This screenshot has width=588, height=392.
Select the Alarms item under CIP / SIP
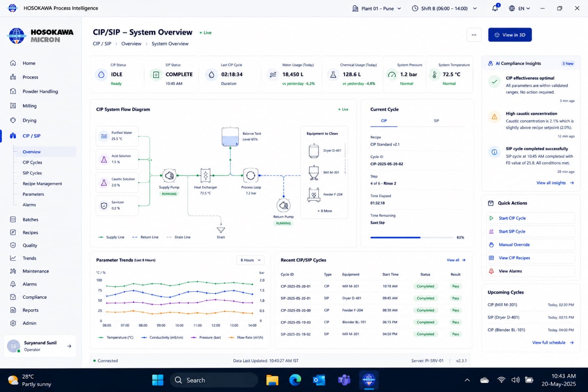pos(29,205)
